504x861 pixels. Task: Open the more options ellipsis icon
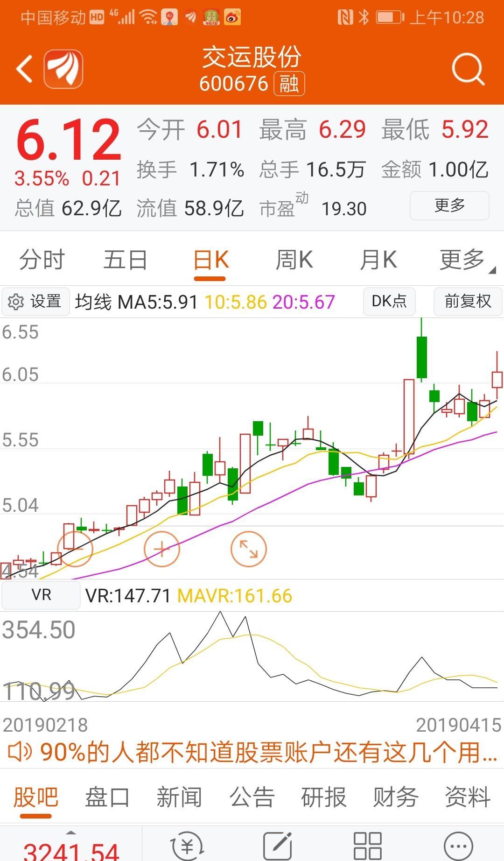point(458,845)
